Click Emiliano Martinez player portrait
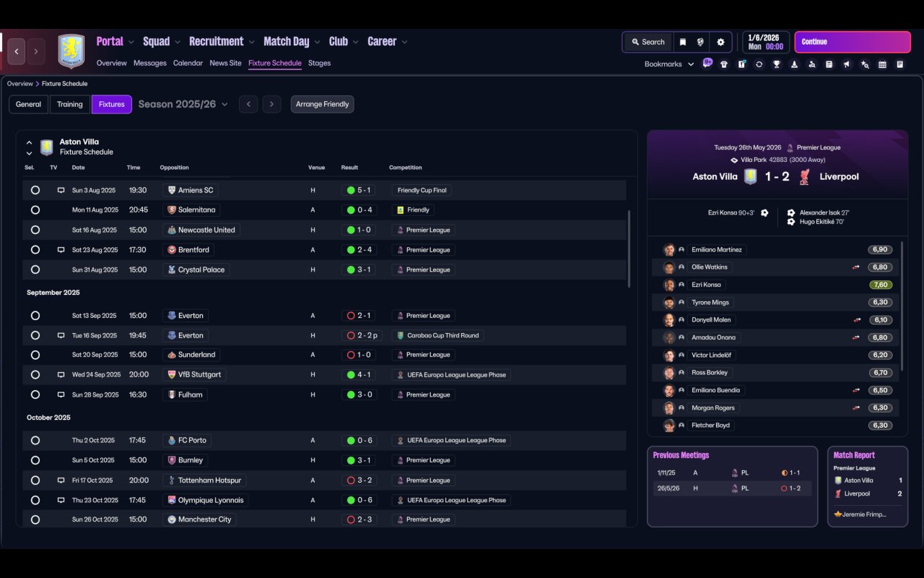This screenshot has height=578, width=924. [669, 249]
